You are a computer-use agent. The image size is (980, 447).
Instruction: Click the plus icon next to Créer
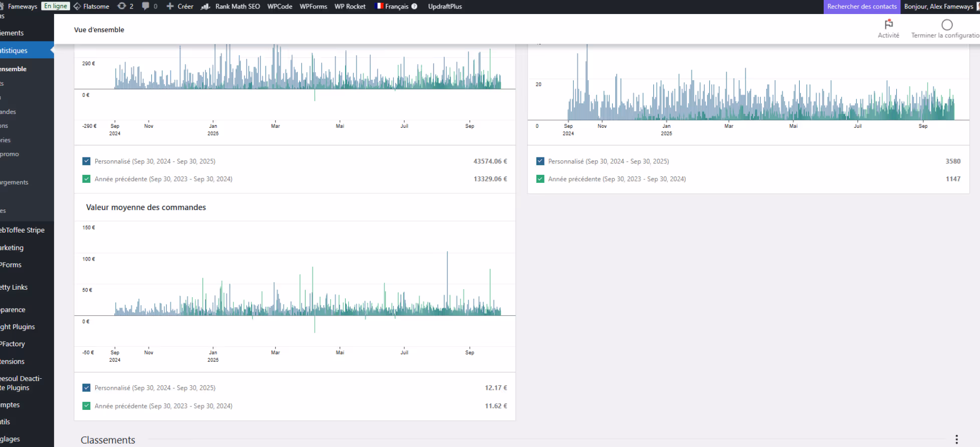(170, 7)
